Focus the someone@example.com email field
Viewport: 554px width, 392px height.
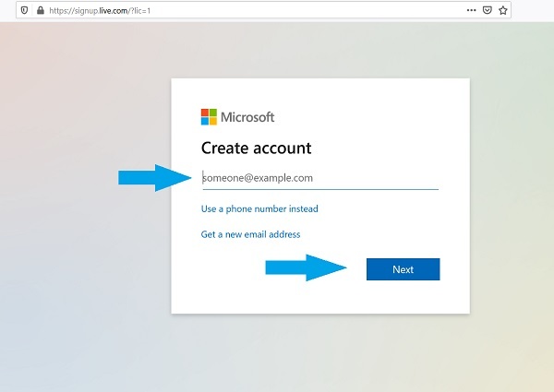[x=320, y=178]
